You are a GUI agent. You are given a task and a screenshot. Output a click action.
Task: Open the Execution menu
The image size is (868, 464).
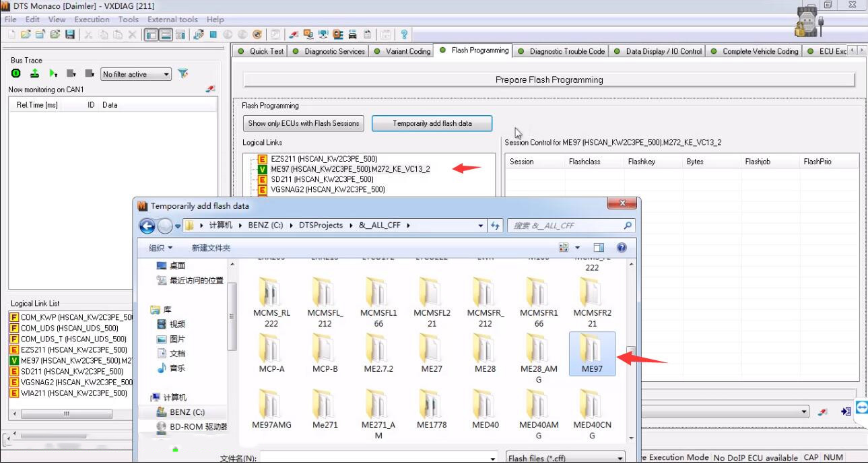click(x=92, y=20)
